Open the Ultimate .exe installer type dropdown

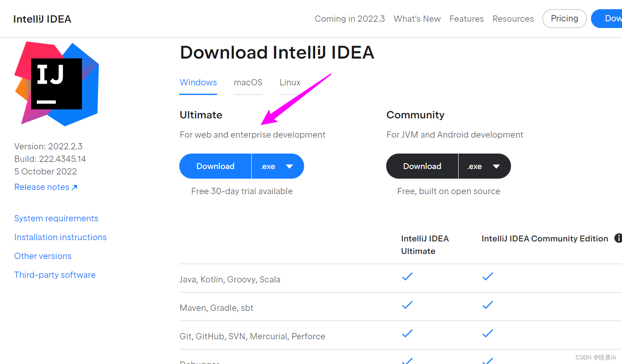point(278,166)
